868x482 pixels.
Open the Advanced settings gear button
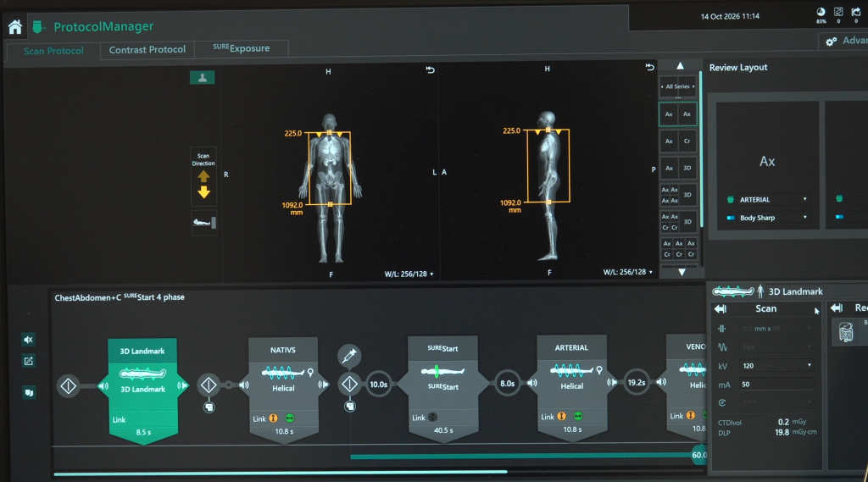pyautogui.click(x=845, y=41)
